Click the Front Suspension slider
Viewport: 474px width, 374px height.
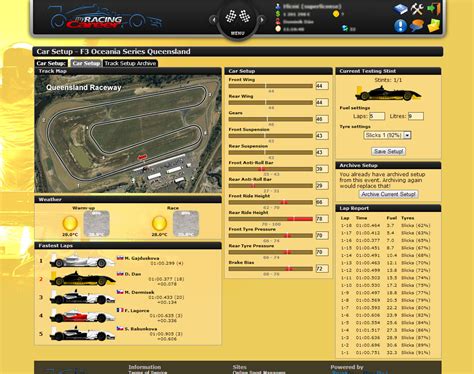[x=271, y=136]
